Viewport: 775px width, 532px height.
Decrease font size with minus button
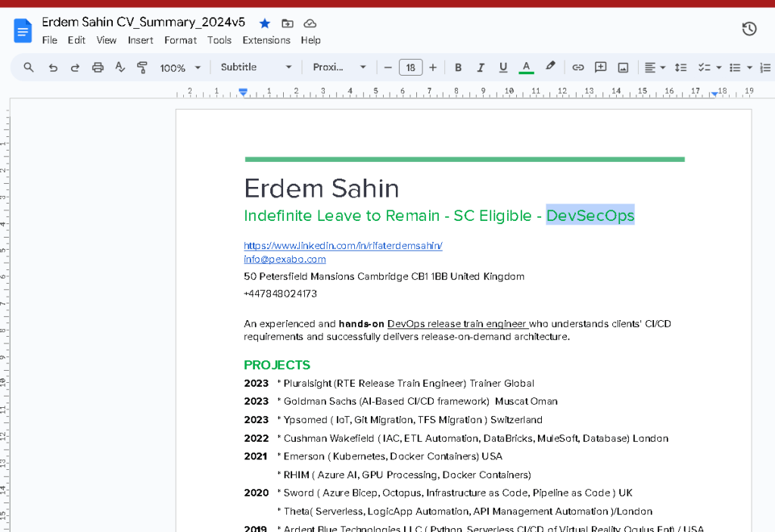[x=388, y=67]
